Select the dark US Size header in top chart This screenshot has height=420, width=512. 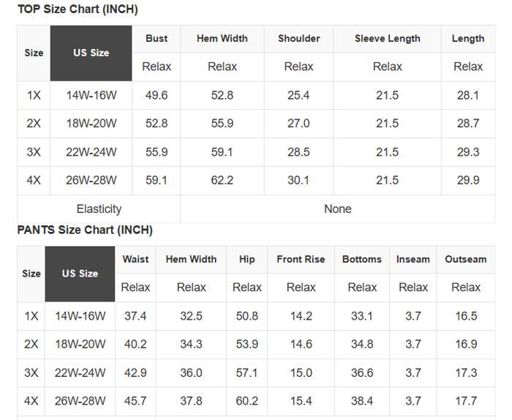point(91,53)
